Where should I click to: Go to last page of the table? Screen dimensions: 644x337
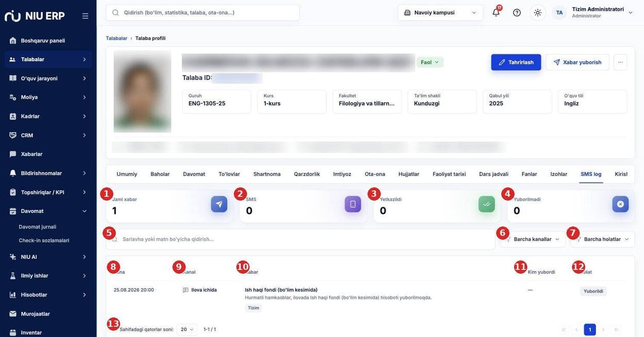616,330
